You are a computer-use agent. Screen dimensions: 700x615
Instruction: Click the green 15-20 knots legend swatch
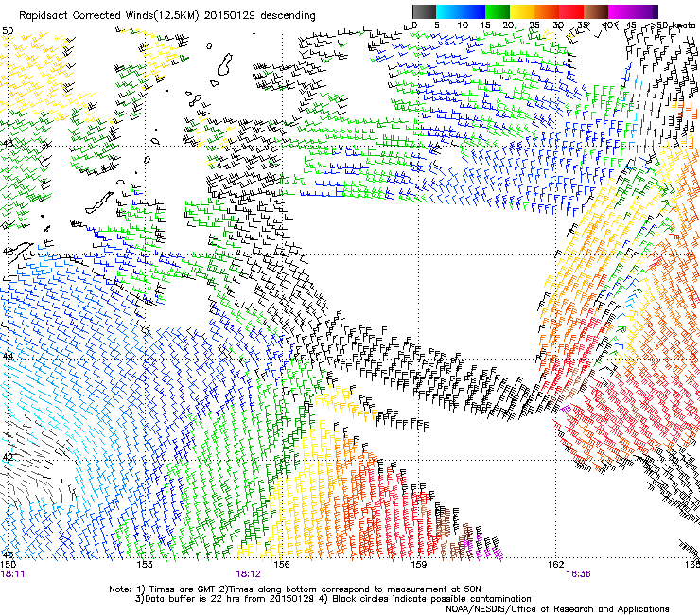[x=498, y=11]
